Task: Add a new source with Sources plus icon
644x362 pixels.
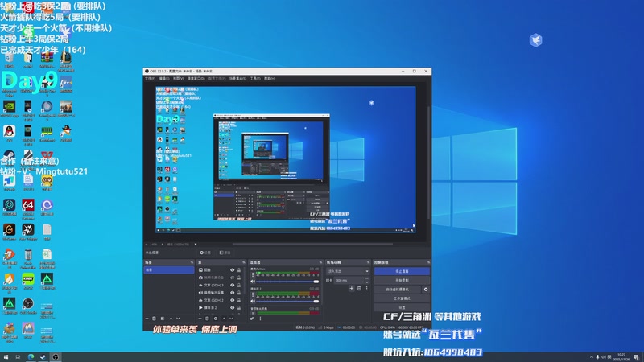Action: click(x=200, y=319)
